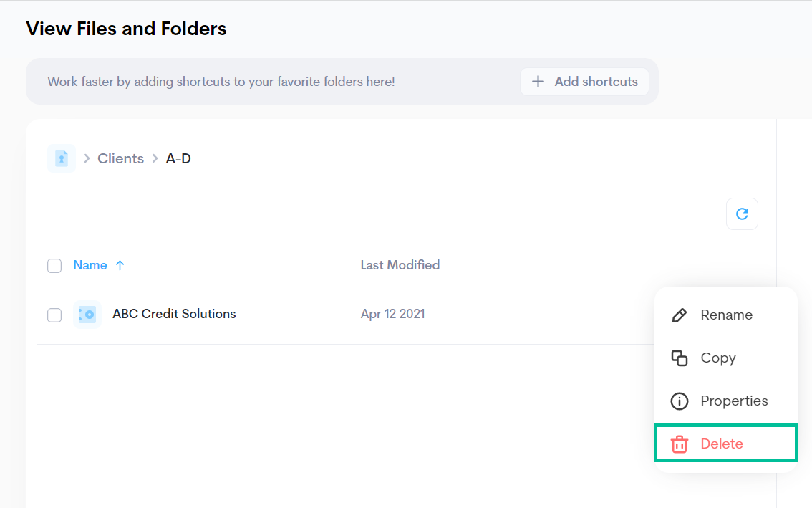The width and height of the screenshot is (812, 508).
Task: Select Rename from the context menu
Action: [726, 315]
